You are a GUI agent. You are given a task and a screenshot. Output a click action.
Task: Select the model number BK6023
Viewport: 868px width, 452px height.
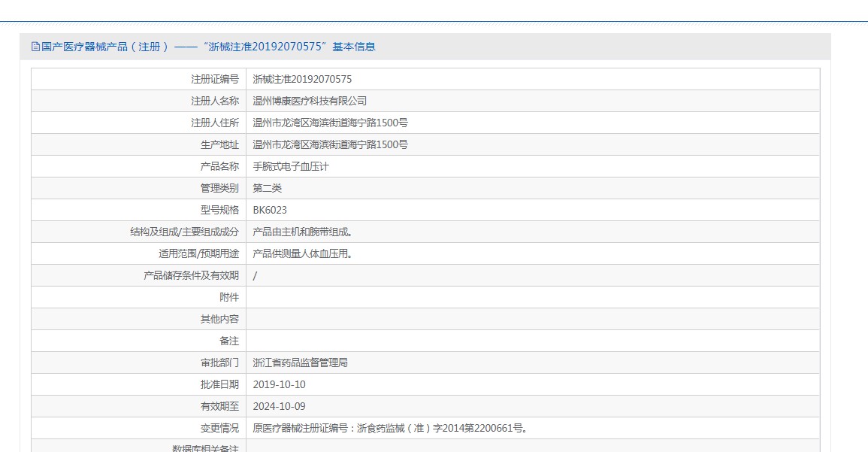tap(270, 210)
